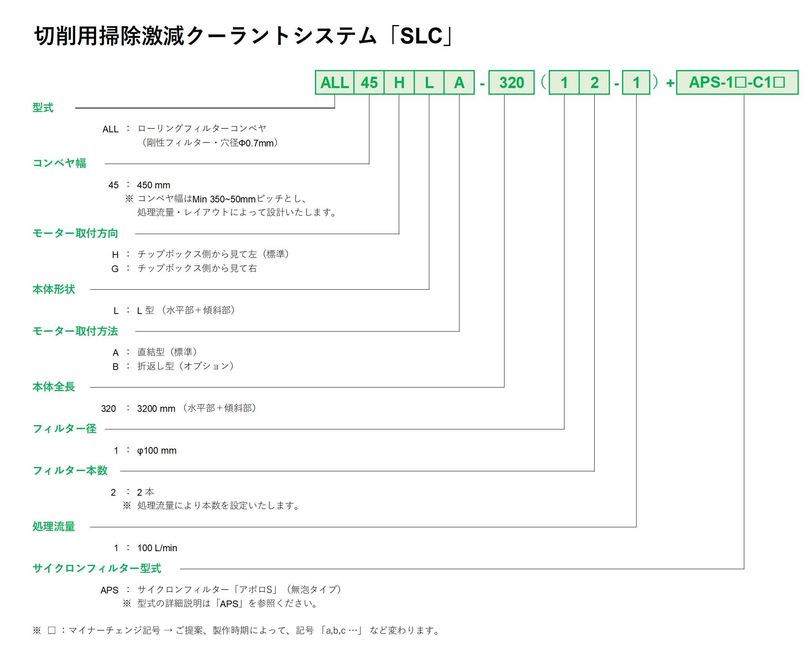Click the 型式 section heading
This screenshot has height=651, width=812.
click(43, 108)
